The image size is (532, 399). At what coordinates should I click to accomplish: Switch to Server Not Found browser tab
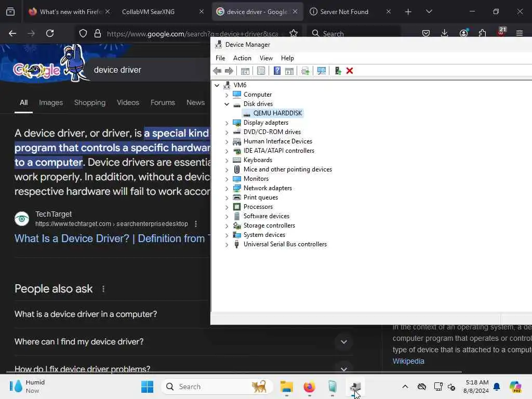pos(350,11)
